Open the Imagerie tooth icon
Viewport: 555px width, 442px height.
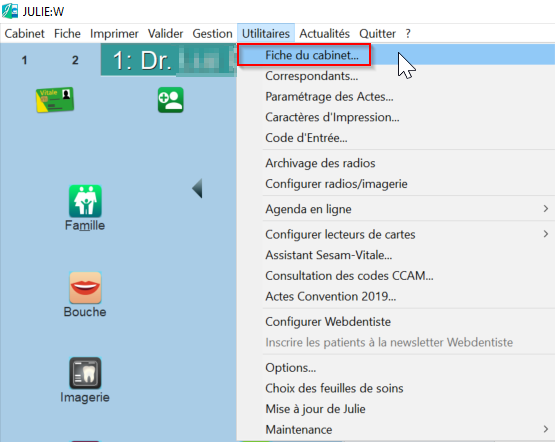pyautogui.click(x=85, y=373)
